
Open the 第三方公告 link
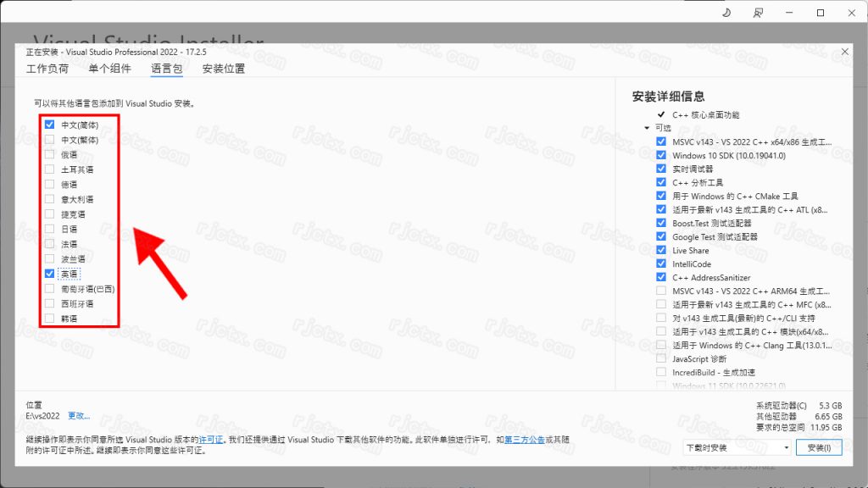[524, 440]
